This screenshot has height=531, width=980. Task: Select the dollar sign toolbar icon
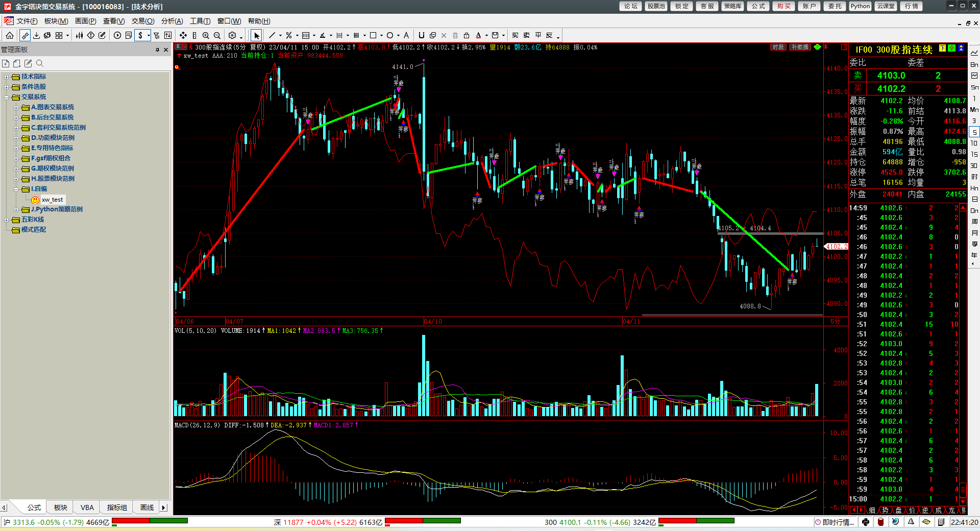click(140, 35)
